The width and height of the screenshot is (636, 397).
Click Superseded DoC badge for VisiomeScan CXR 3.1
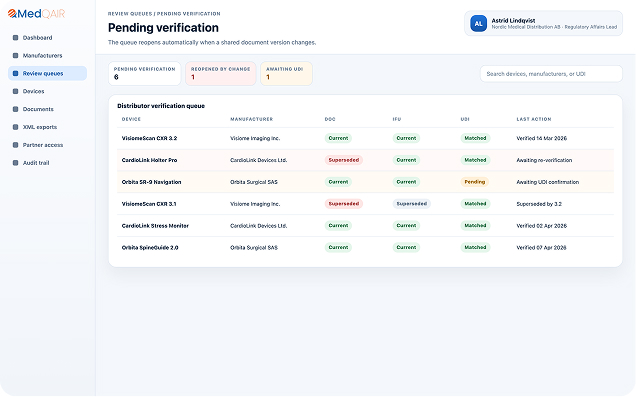(344, 204)
